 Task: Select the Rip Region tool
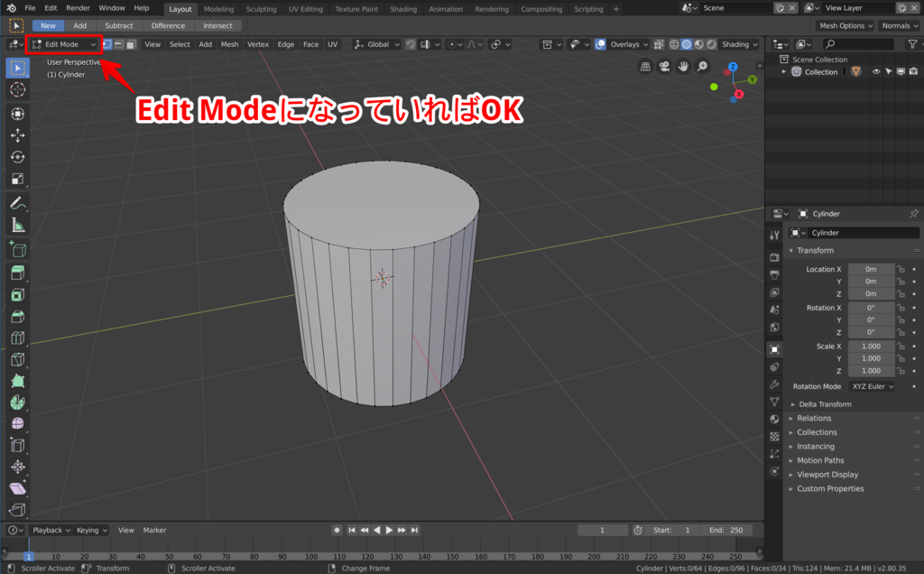pyautogui.click(x=18, y=510)
